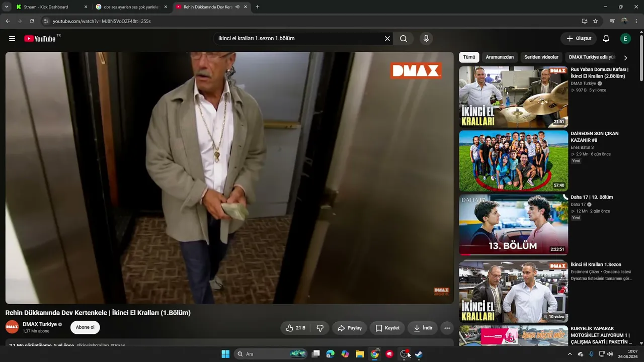
Task: Open the YouTube guide hamburger menu
Action: (x=12, y=39)
